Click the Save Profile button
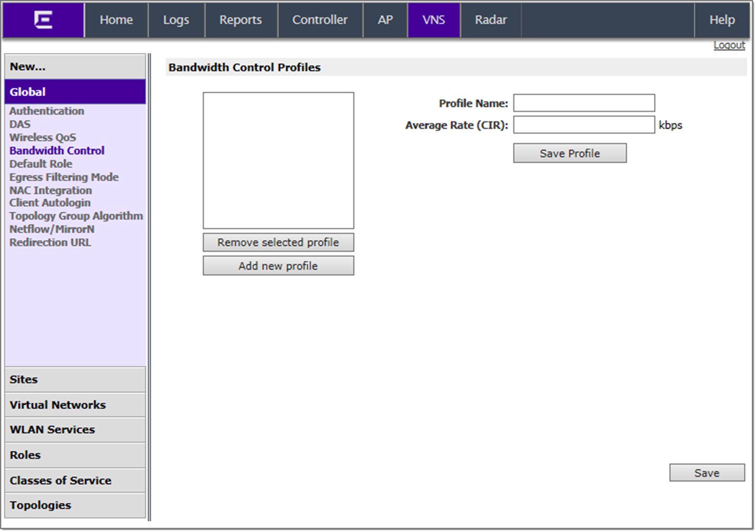 click(569, 153)
